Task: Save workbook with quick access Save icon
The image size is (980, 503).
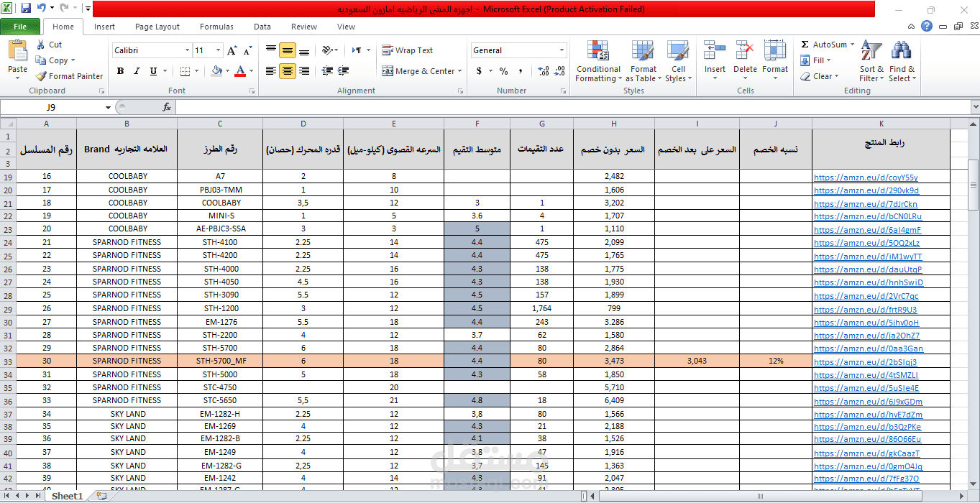Action: 26,9
